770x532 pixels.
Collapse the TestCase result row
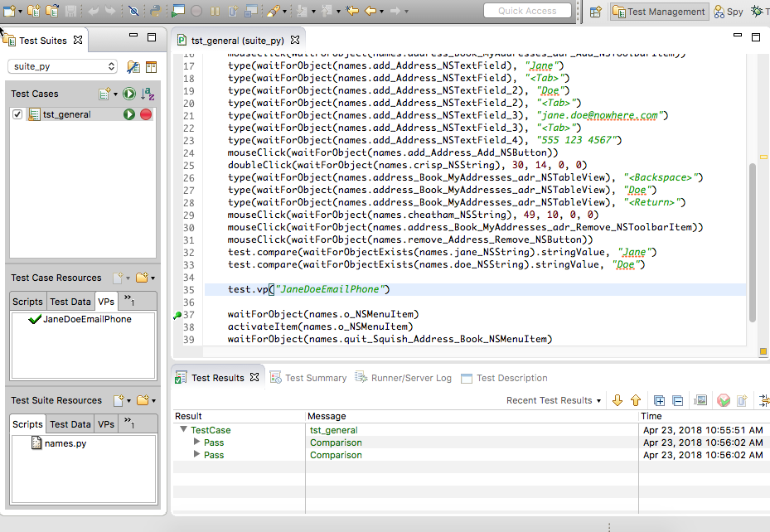183,430
